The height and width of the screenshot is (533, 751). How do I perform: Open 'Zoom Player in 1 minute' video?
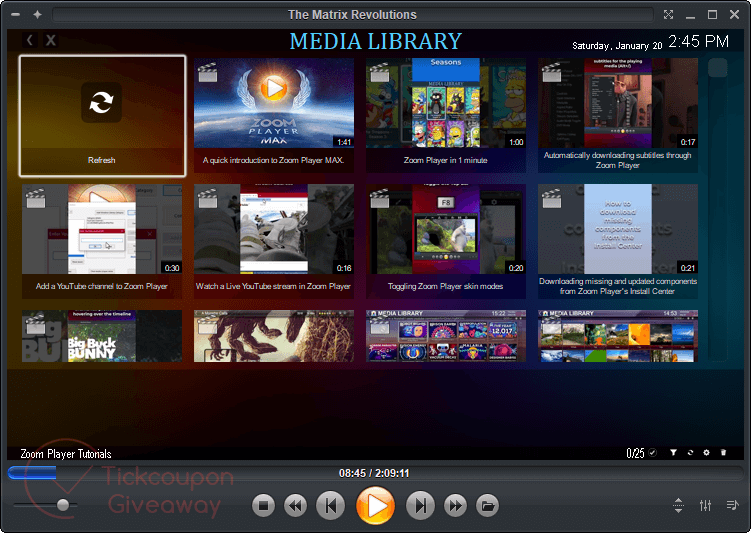pyautogui.click(x=445, y=115)
